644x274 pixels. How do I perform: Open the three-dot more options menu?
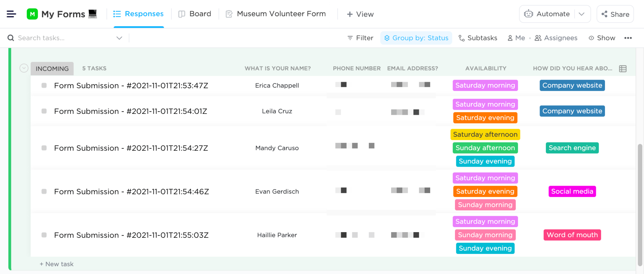coord(628,38)
